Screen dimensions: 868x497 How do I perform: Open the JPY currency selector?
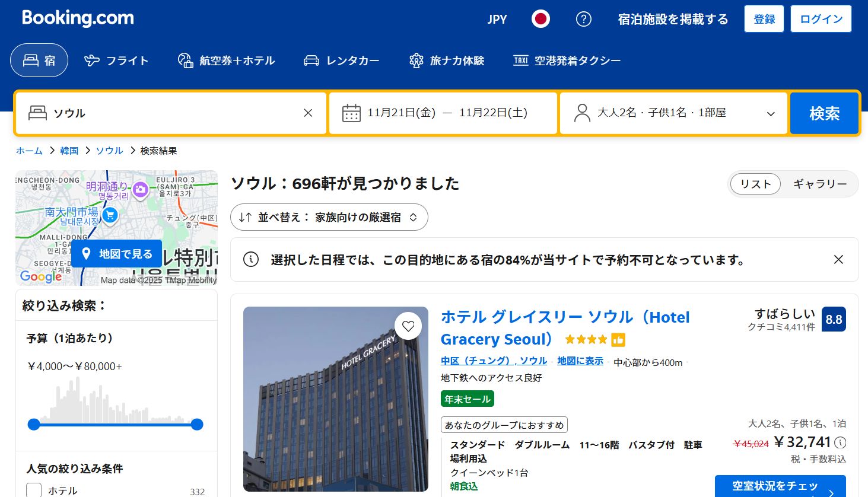pyautogui.click(x=497, y=18)
